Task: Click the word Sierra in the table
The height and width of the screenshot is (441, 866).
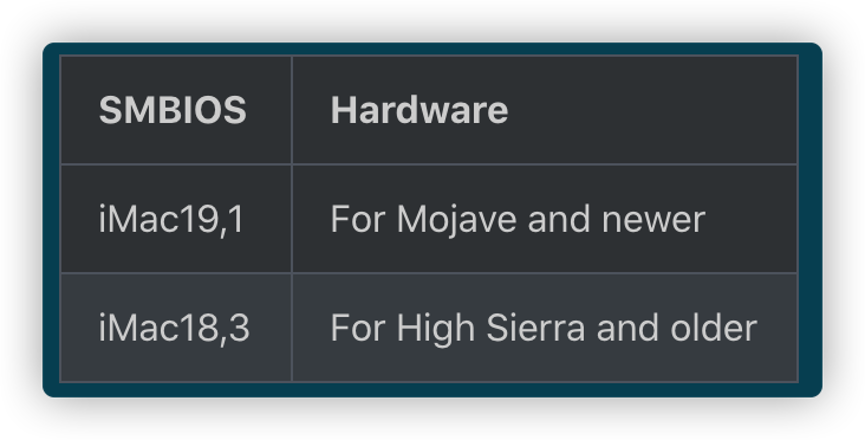Action: pyautogui.click(x=535, y=327)
